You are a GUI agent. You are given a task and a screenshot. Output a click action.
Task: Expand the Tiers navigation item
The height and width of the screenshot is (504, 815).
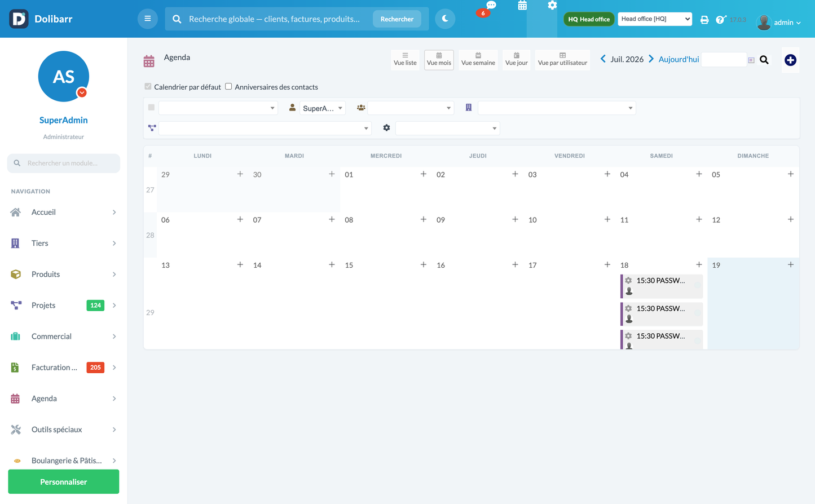click(x=64, y=243)
